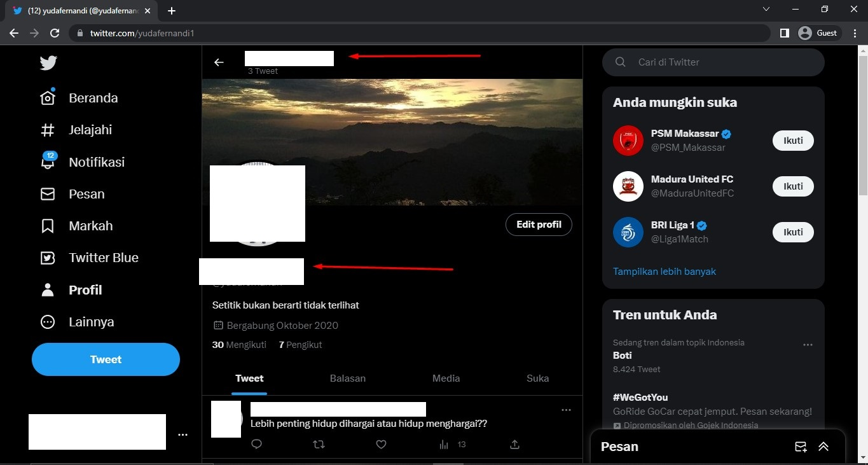This screenshot has width=868, height=465.
Task: Retweet the tweet with retweet icon
Action: 319,444
